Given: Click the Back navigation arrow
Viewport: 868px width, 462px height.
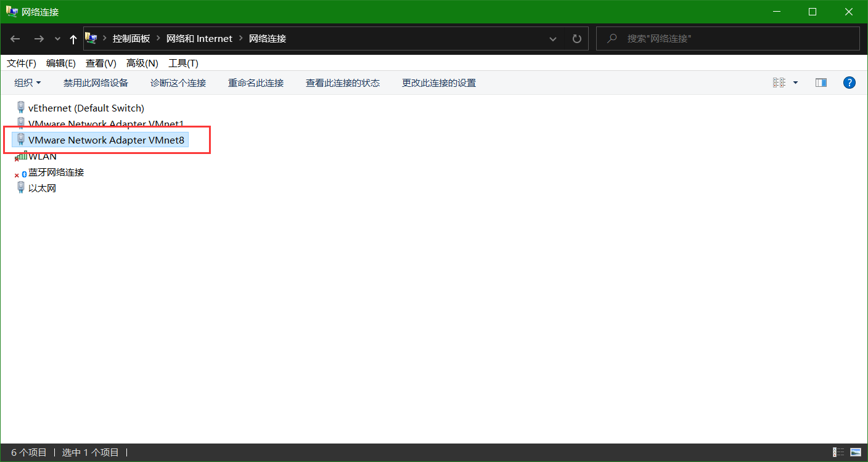Looking at the screenshot, I should (x=15, y=39).
